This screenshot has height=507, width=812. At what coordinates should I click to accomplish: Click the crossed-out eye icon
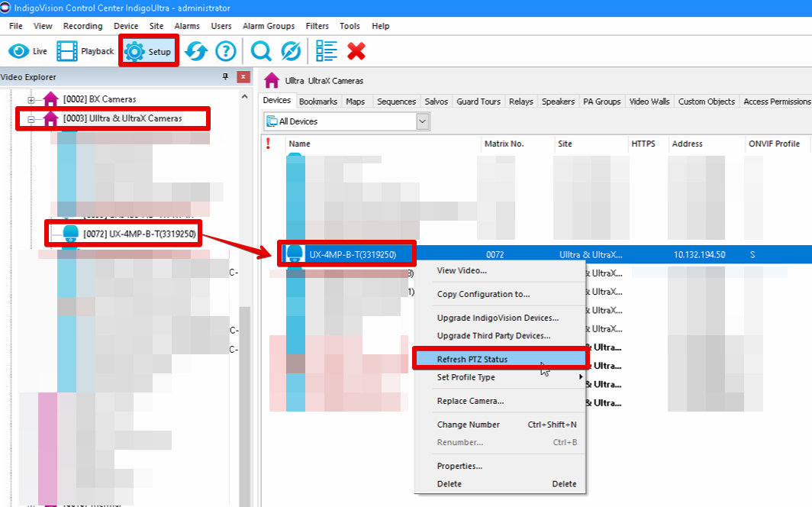[x=291, y=51]
